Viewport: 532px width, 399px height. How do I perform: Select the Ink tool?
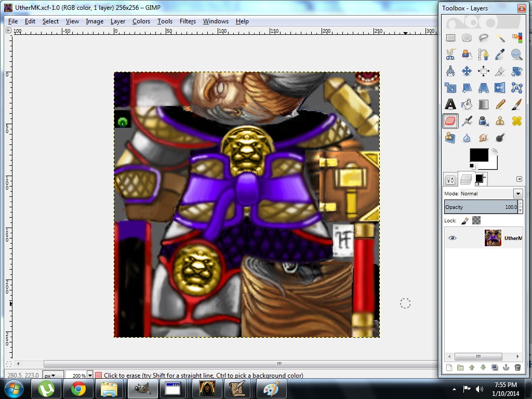coord(484,121)
